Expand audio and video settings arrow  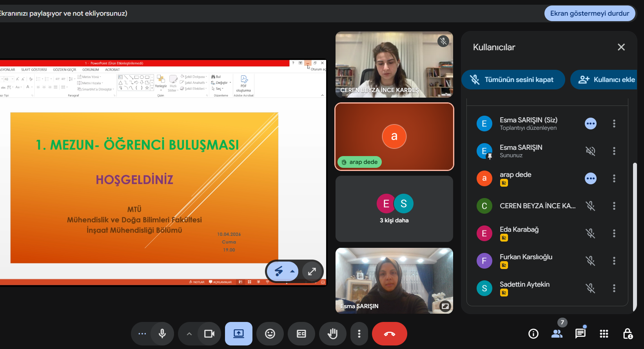coord(189,334)
